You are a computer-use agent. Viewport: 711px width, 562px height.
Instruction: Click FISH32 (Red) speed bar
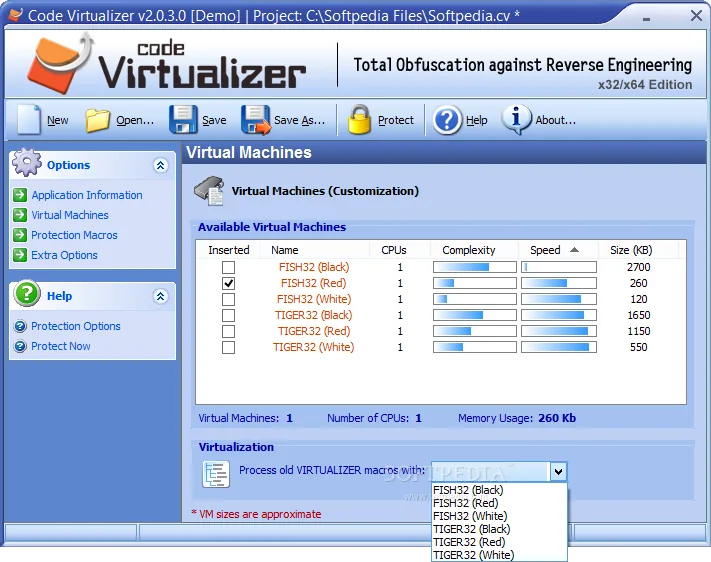point(559,283)
